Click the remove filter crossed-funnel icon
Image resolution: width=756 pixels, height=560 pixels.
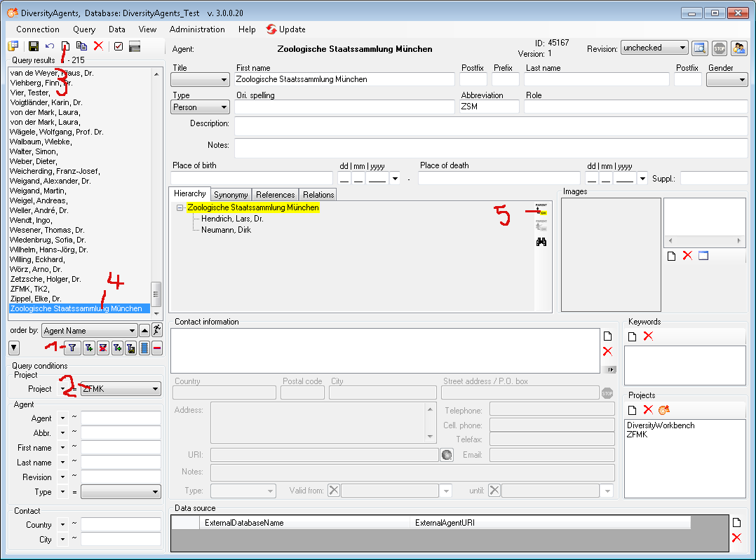point(103,348)
